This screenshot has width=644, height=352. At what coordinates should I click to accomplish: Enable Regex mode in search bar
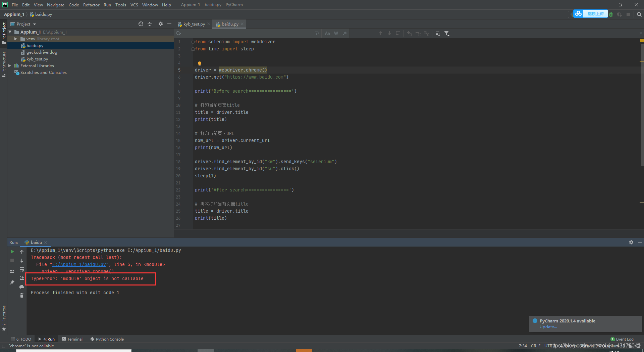click(345, 33)
